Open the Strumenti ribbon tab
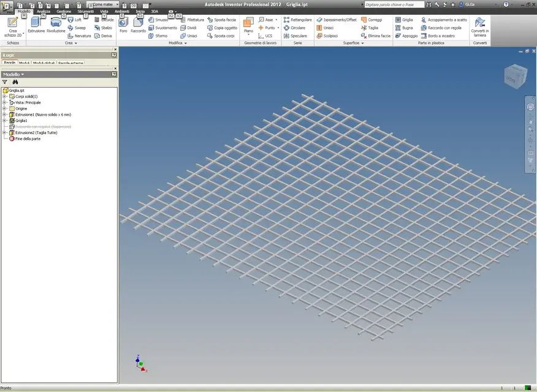The height and width of the screenshot is (392, 537). 85,11
